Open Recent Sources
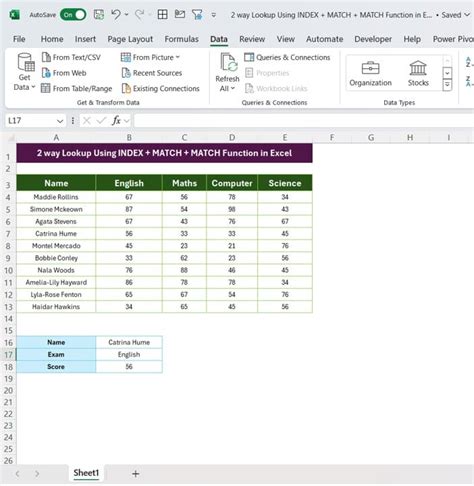The height and width of the screenshot is (486, 474). click(152, 73)
